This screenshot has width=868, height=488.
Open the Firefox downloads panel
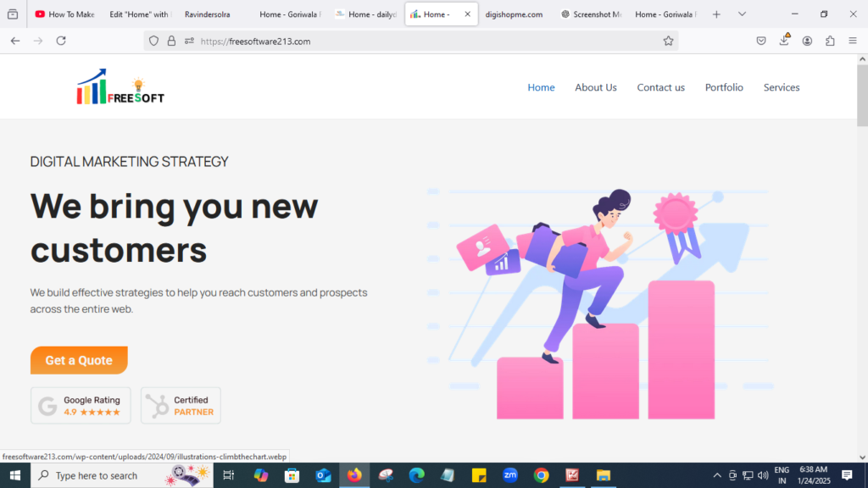pyautogui.click(x=784, y=41)
